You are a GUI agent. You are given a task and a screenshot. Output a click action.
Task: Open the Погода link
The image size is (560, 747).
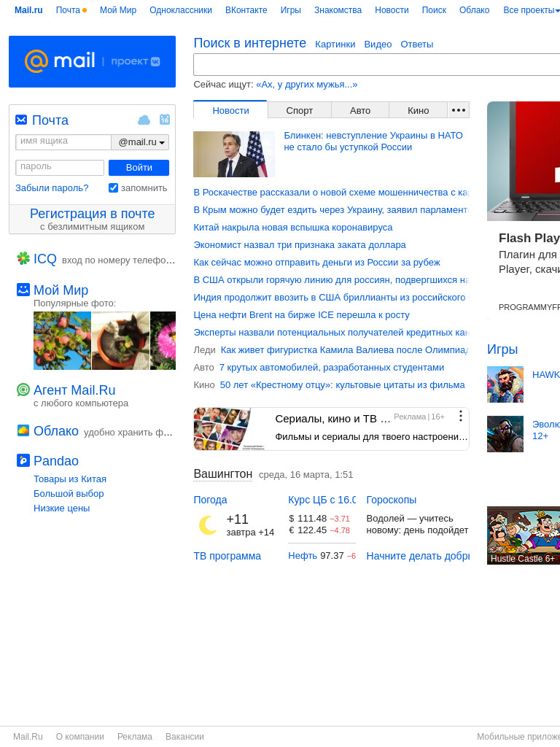click(210, 500)
